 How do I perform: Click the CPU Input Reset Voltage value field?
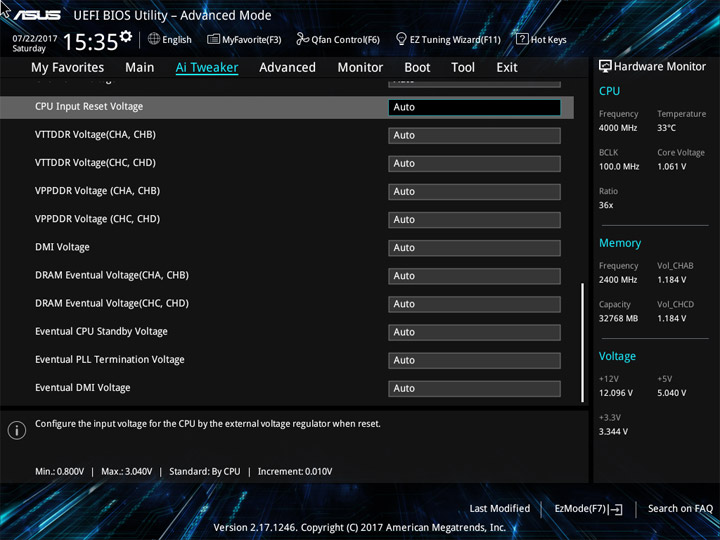(474, 107)
